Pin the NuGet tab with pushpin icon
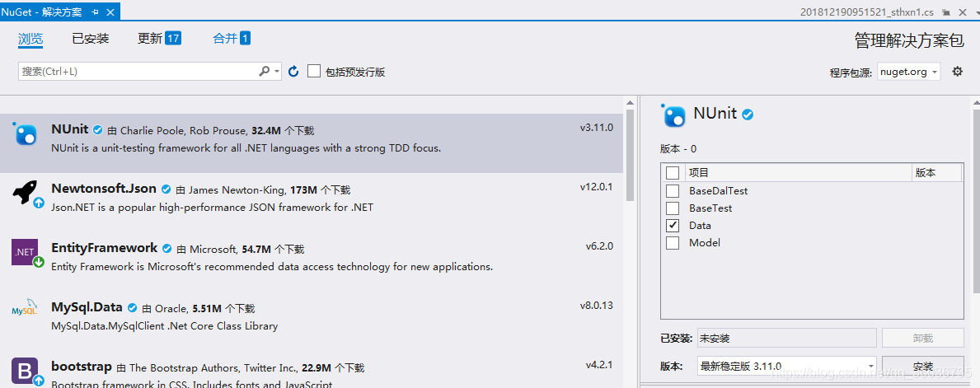Image resolution: width=980 pixels, height=388 pixels. pyautogui.click(x=95, y=12)
